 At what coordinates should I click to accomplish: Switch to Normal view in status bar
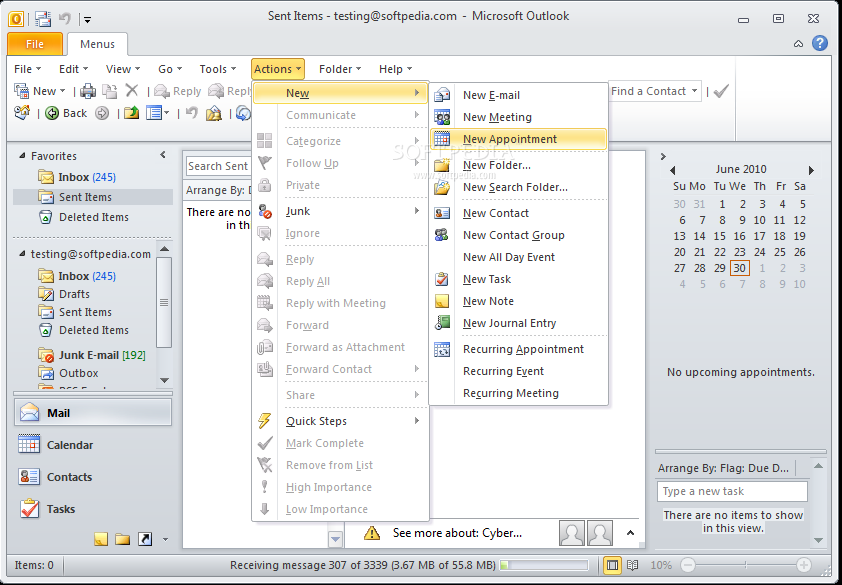(612, 565)
